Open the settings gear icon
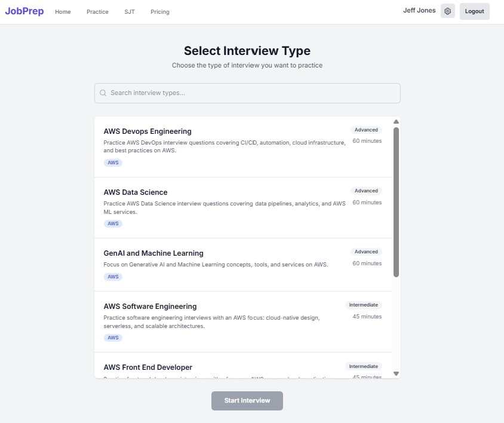 (x=447, y=11)
